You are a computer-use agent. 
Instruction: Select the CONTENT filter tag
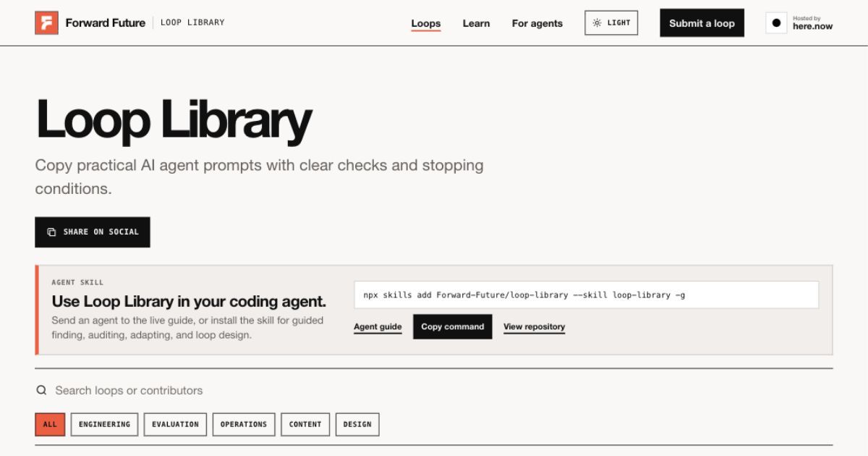click(x=305, y=424)
